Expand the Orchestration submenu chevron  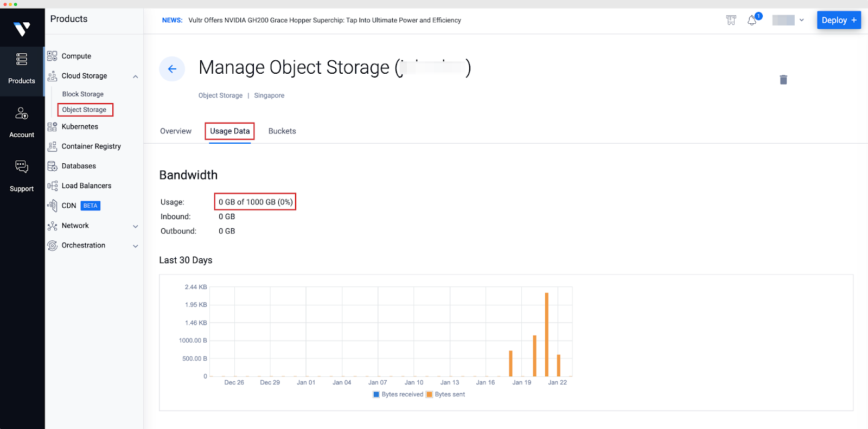[136, 246]
